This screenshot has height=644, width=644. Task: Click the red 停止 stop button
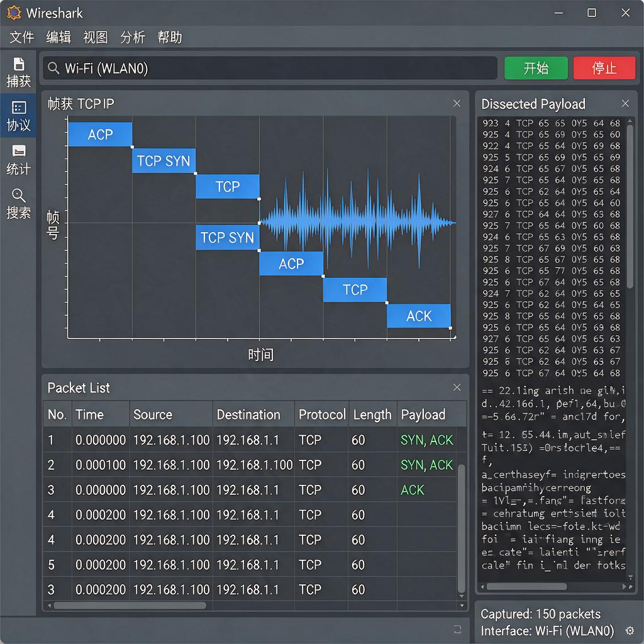click(x=604, y=68)
